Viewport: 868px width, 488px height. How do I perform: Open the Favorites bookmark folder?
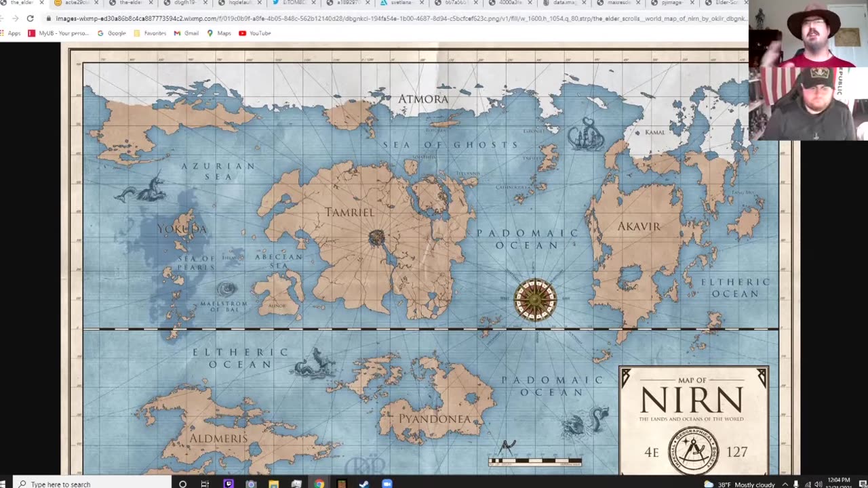point(151,33)
